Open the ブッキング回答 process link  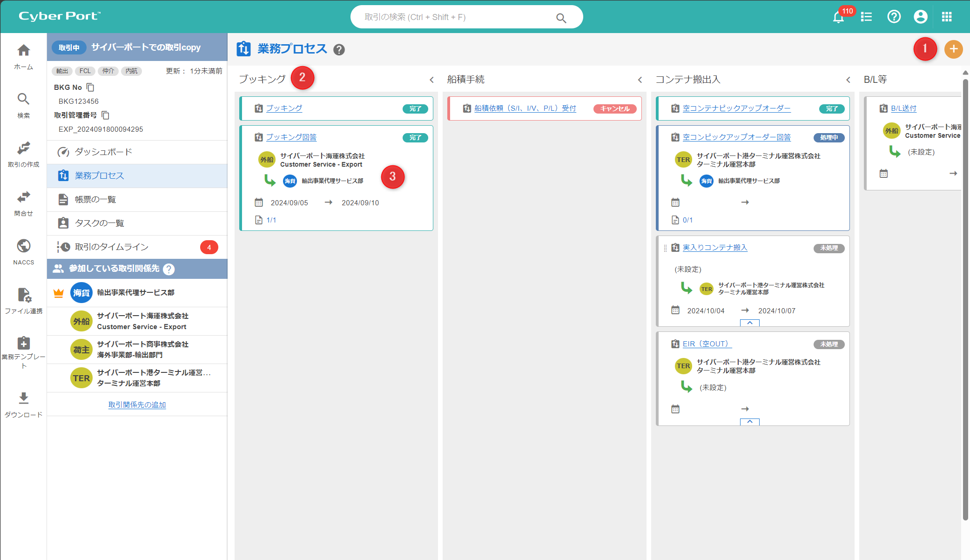(291, 137)
